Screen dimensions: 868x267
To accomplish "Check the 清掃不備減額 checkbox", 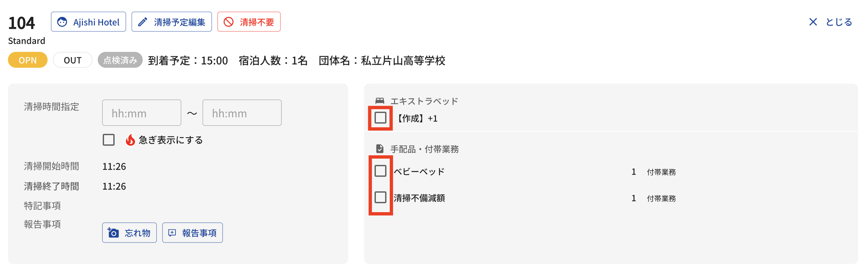I will (x=380, y=198).
